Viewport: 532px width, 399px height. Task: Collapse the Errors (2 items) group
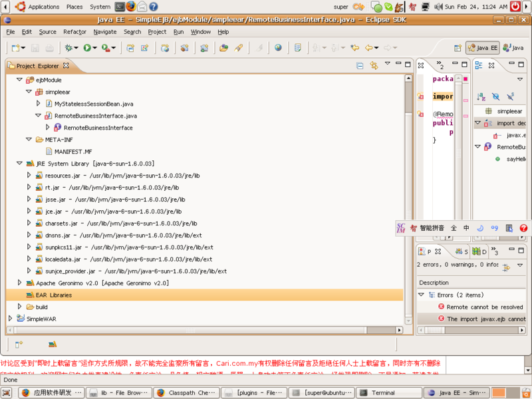[x=421, y=295]
